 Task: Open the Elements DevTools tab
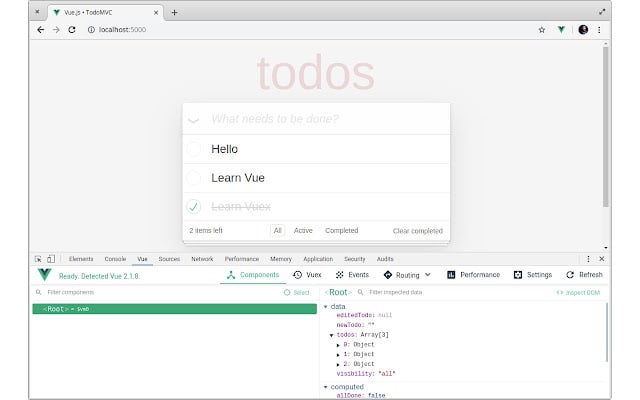pos(81,259)
